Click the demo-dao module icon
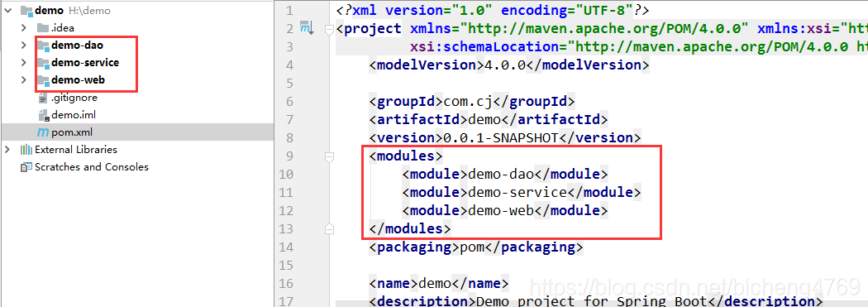This screenshot has height=307, width=868. [43, 46]
